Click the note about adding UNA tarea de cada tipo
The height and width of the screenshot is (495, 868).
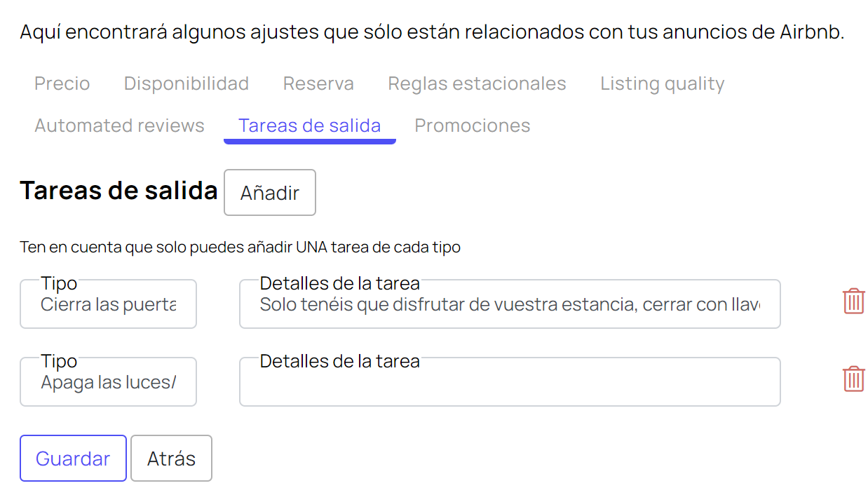[x=240, y=247]
